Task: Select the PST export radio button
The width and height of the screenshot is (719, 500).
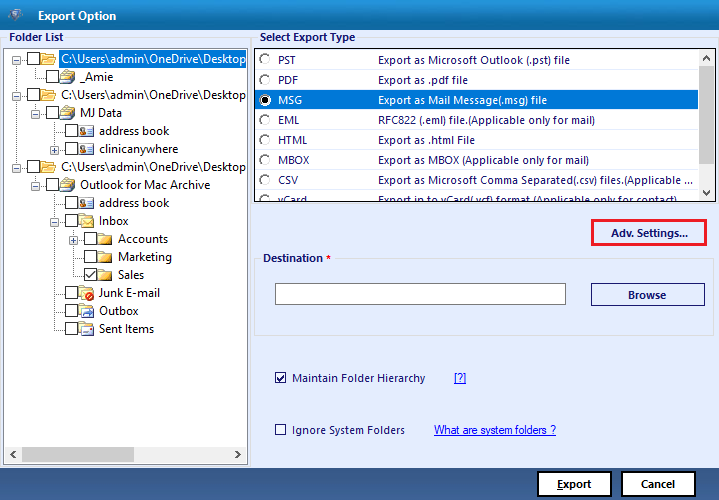Action: (265, 60)
